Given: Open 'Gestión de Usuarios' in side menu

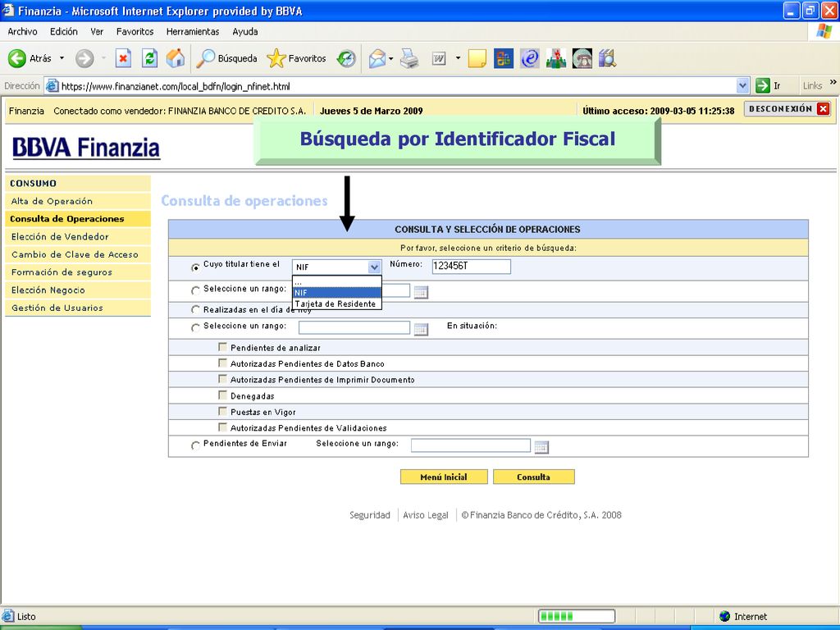Looking at the screenshot, I should coord(78,308).
